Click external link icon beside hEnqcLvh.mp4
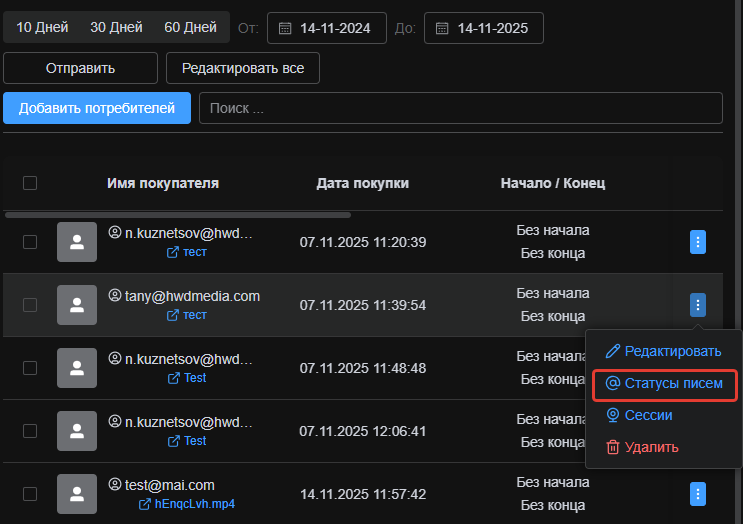The height and width of the screenshot is (524, 743). pyautogui.click(x=145, y=504)
